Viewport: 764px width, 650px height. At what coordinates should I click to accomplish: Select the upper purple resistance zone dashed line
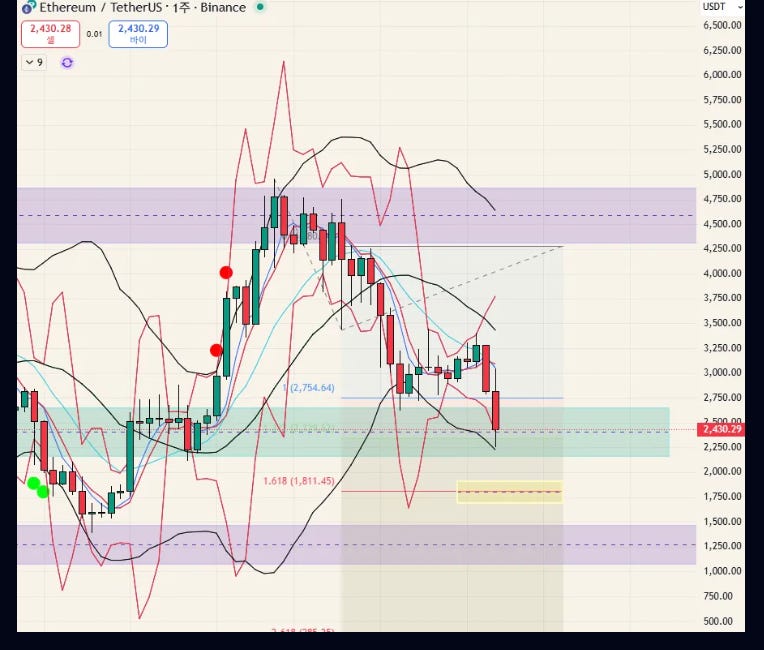[x=357, y=215]
